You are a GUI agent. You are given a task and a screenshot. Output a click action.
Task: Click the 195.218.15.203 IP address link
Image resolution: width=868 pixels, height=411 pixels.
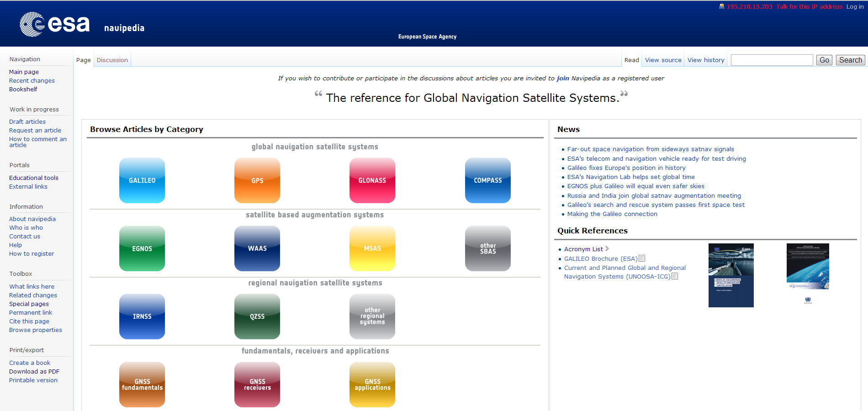coord(750,6)
